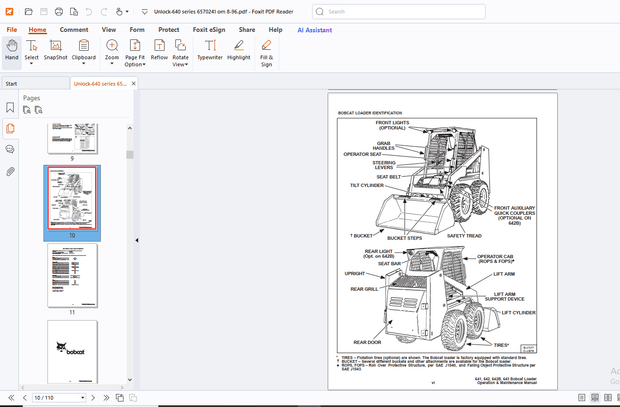Click the create PDF page icon in quick access
Viewport: 620px width, 407px height.
(74, 11)
